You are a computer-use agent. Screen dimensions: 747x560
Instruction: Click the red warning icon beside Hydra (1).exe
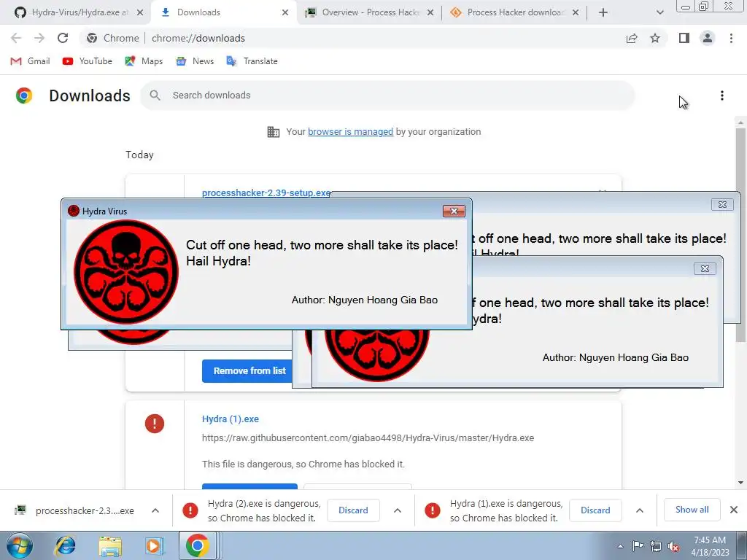tap(155, 424)
